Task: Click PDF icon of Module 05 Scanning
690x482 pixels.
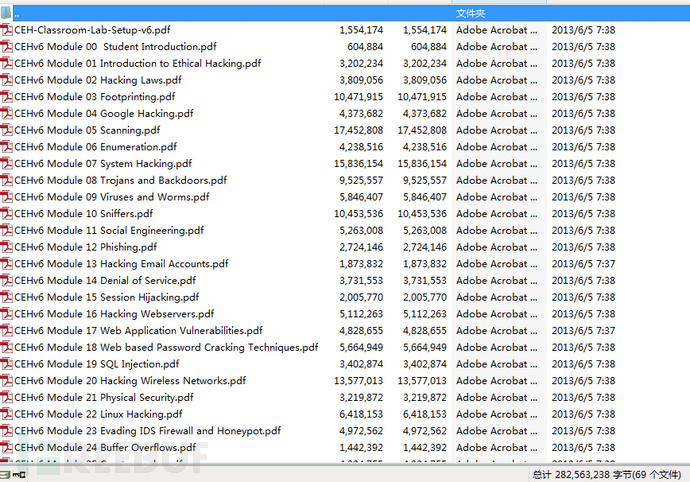Action: 6,130
